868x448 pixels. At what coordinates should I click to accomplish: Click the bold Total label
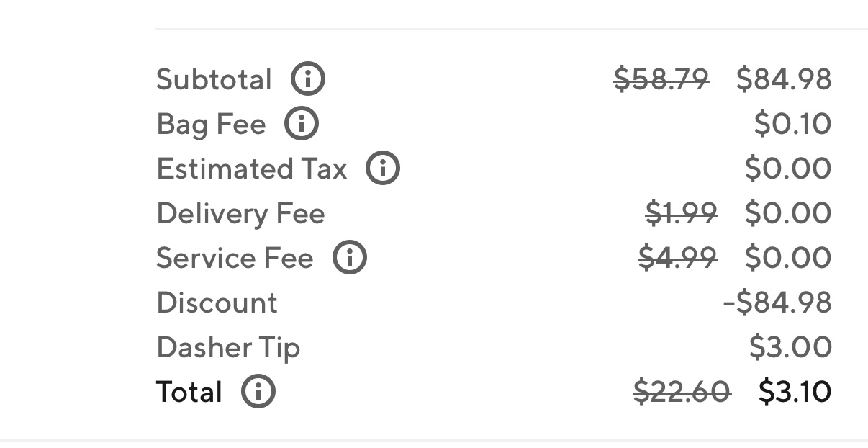point(189,393)
